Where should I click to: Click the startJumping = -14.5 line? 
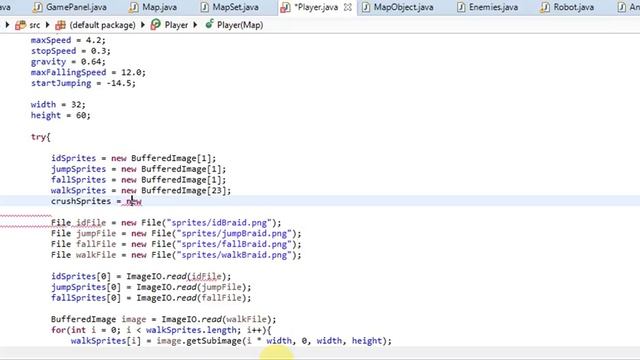[x=83, y=83]
